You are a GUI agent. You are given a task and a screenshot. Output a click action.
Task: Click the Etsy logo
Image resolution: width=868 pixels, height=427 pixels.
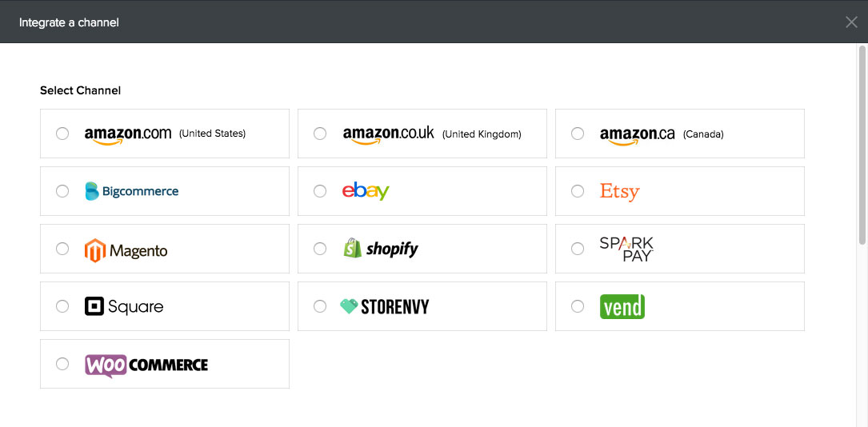point(620,191)
